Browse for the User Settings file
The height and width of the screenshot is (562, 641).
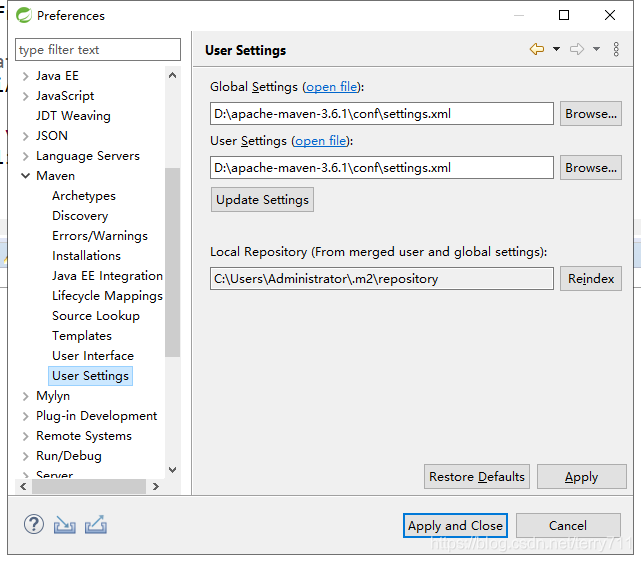tap(590, 168)
